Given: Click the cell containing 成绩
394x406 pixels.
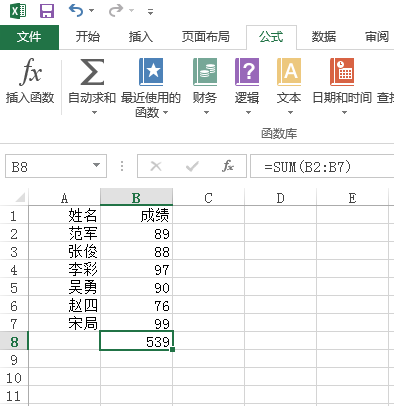Looking at the screenshot, I should pyautogui.click(x=136, y=215).
